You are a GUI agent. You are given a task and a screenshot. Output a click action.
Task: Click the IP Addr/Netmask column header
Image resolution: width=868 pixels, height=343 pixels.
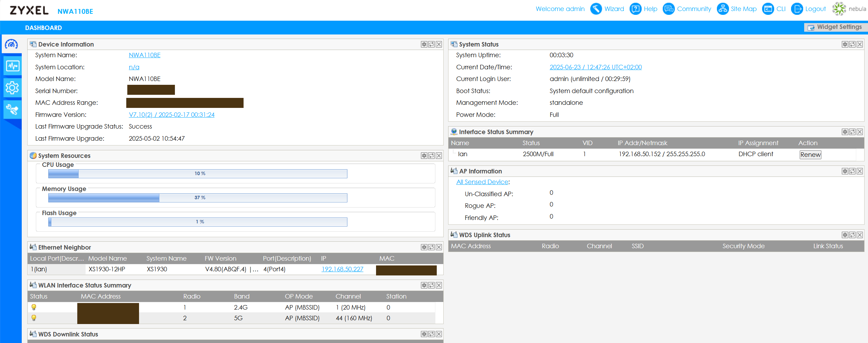(x=642, y=143)
